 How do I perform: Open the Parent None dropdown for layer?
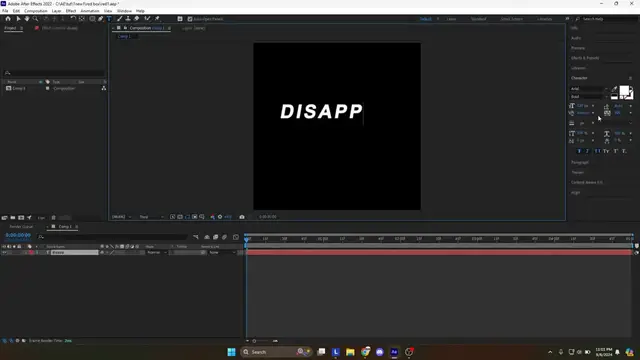click(x=222, y=253)
